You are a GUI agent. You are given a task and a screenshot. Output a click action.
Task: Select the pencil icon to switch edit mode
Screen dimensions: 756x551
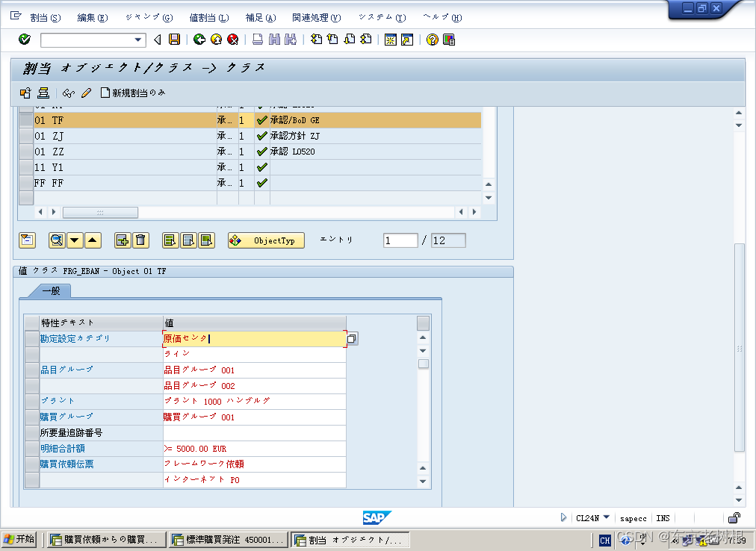point(84,93)
